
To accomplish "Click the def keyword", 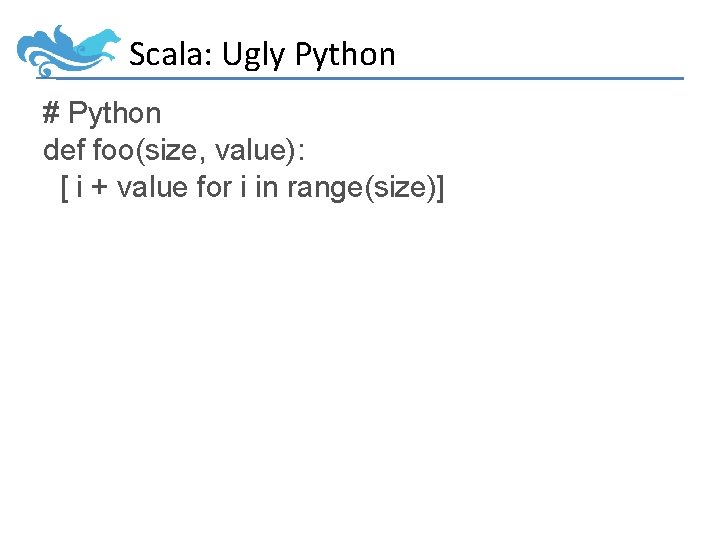I will click(64, 150).
